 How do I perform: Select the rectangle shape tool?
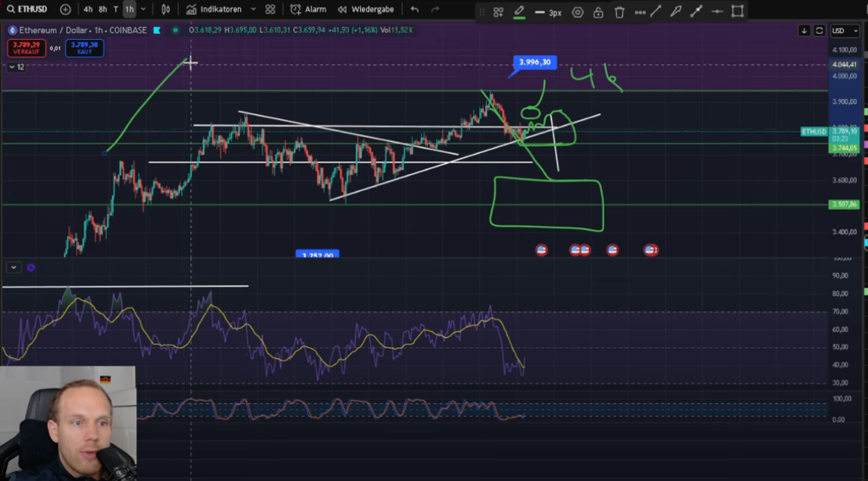tap(737, 11)
